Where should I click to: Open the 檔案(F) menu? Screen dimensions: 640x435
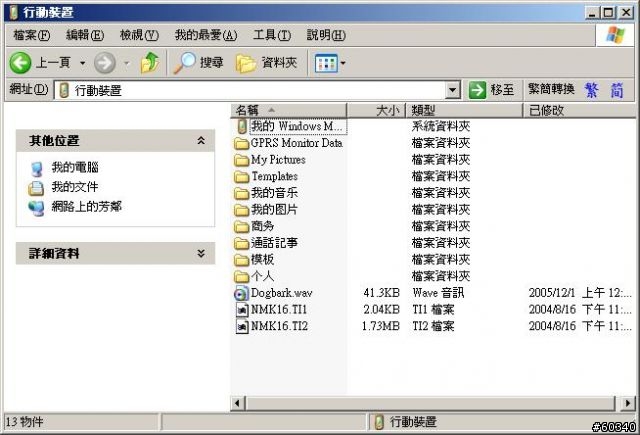pyautogui.click(x=31, y=35)
